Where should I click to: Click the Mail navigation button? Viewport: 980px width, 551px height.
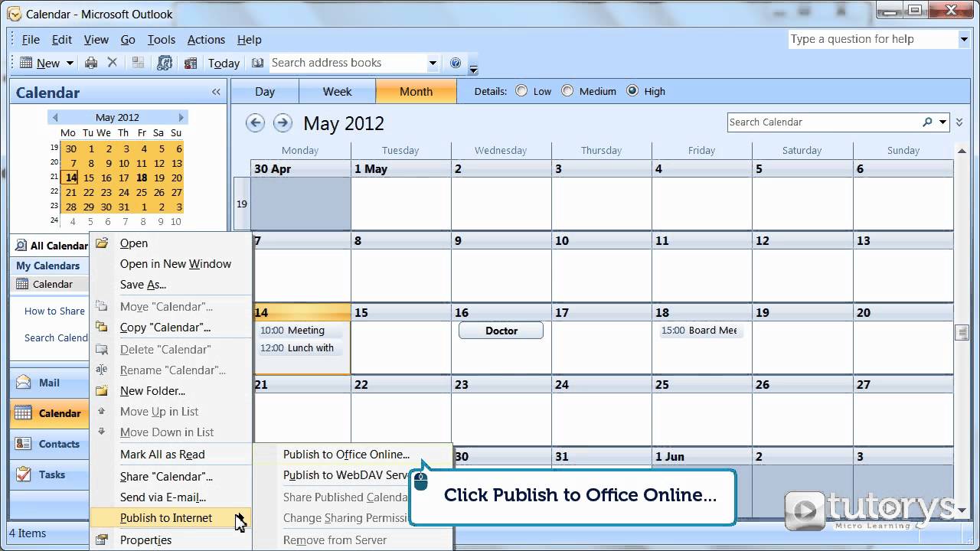(x=49, y=383)
